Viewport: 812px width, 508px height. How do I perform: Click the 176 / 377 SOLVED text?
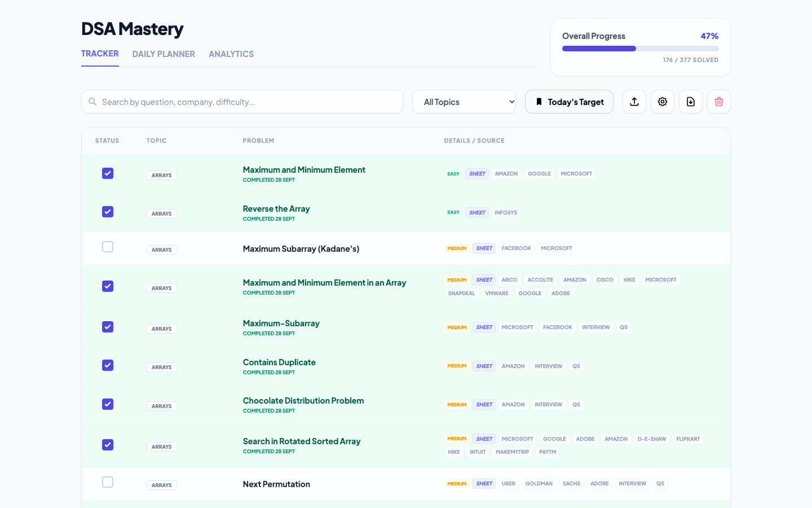click(691, 60)
